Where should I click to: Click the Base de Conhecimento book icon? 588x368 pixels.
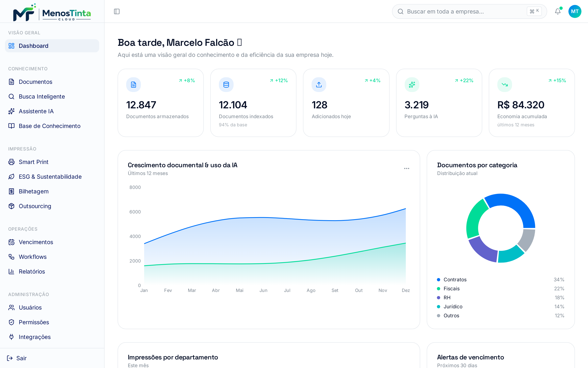click(x=11, y=126)
